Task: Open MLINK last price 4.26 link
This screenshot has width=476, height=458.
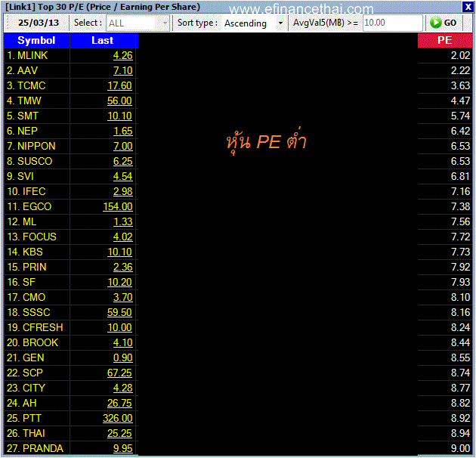Action: (122, 56)
